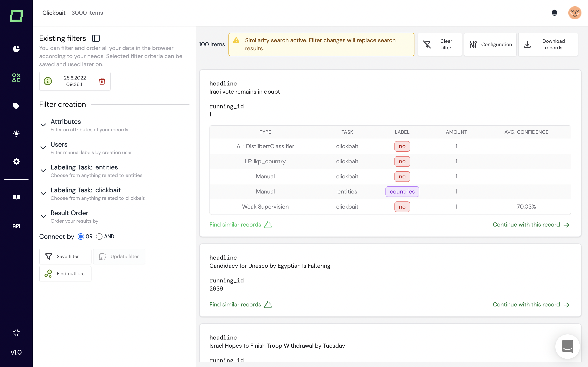
Task: Open the book documentation sidebar icon
Action: [16, 197]
